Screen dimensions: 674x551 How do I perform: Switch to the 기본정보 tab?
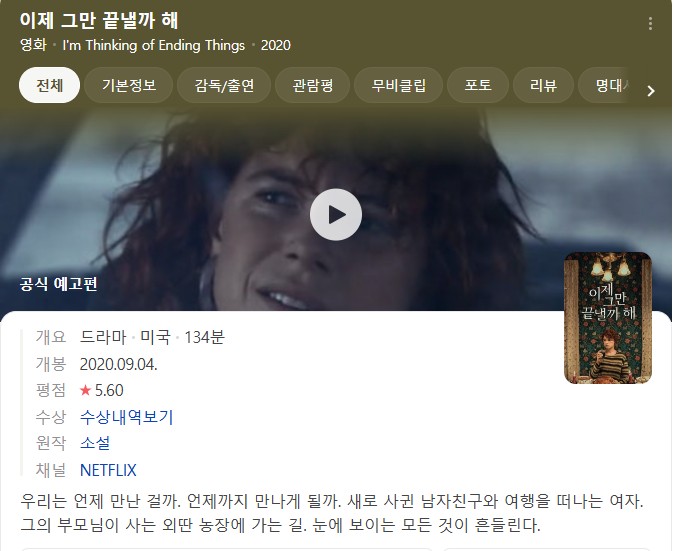coord(129,85)
